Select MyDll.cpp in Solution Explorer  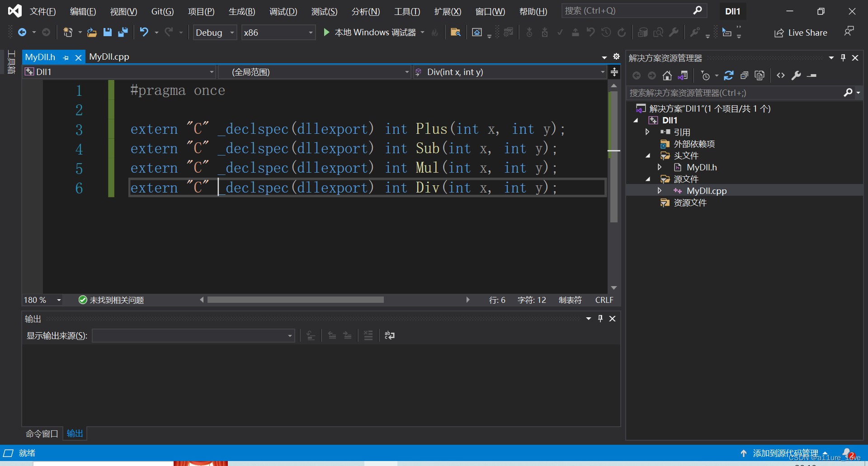[x=706, y=191]
